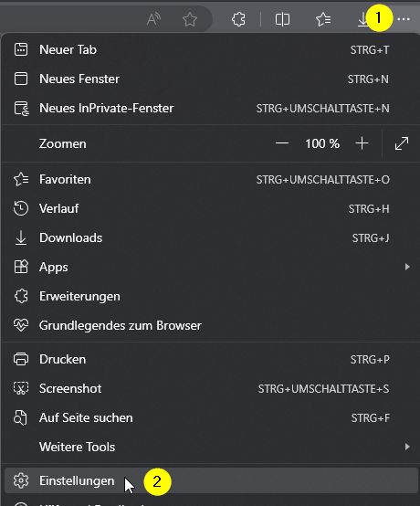Viewport: 420px width, 506px height.
Task: Choose Erweiterungen in the menu
Action: point(210,296)
